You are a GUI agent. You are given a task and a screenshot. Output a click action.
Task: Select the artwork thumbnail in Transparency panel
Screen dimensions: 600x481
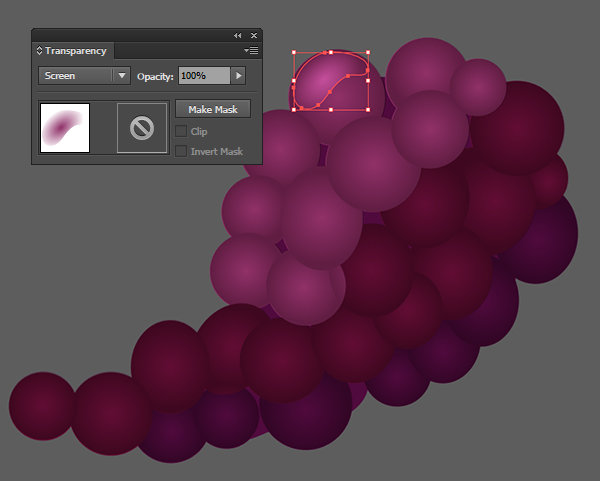pyautogui.click(x=65, y=128)
